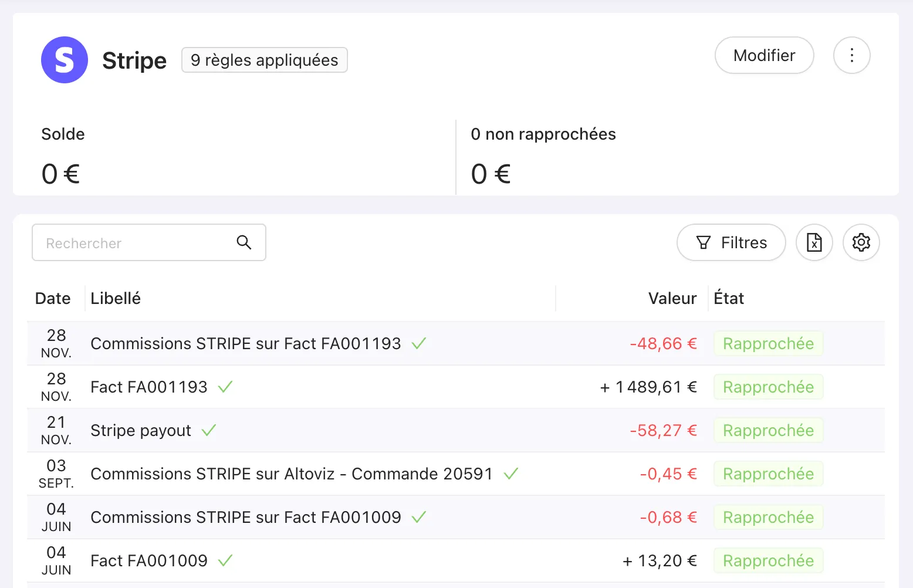Viewport: 913px width, 588px height.
Task: Click the -48,66 € amount
Action: 663,343
